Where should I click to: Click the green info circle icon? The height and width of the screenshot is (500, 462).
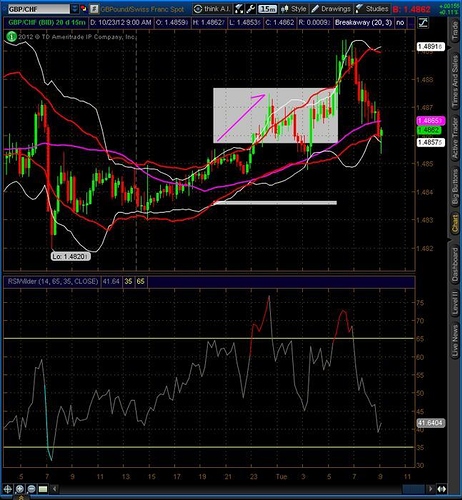pyautogui.click(x=11, y=36)
